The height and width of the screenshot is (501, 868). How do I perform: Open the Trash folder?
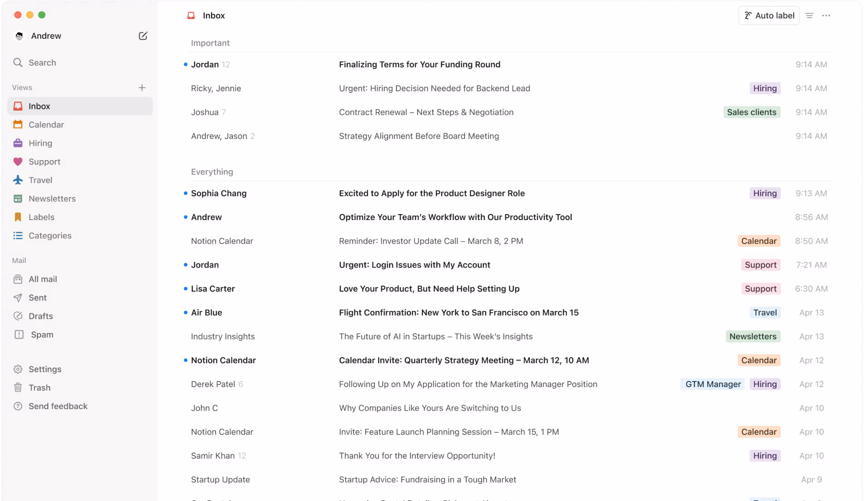39,388
